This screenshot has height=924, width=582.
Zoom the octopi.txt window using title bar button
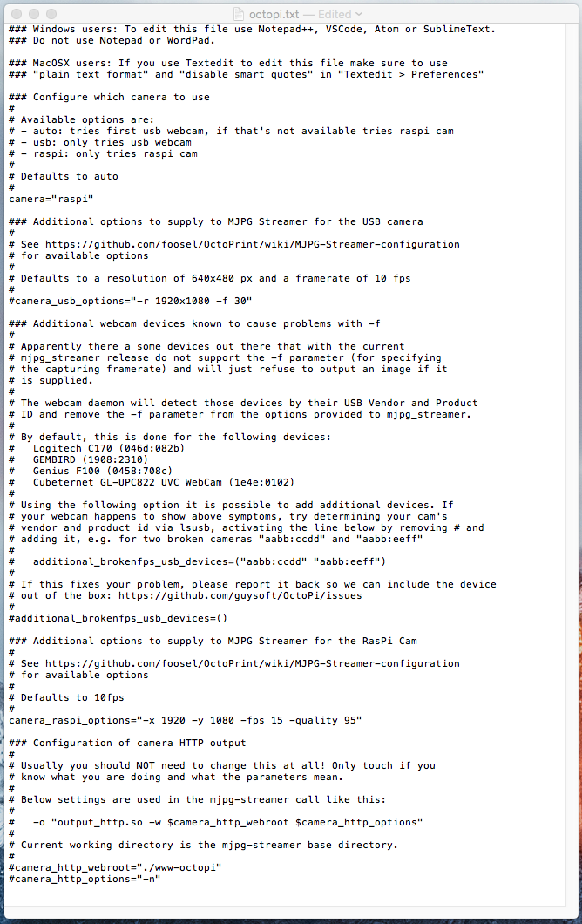pyautogui.click(x=51, y=14)
